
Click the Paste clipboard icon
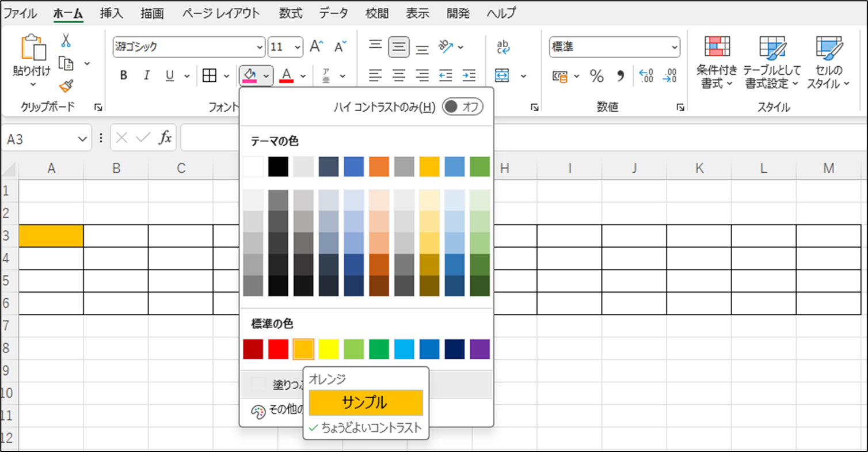click(33, 48)
